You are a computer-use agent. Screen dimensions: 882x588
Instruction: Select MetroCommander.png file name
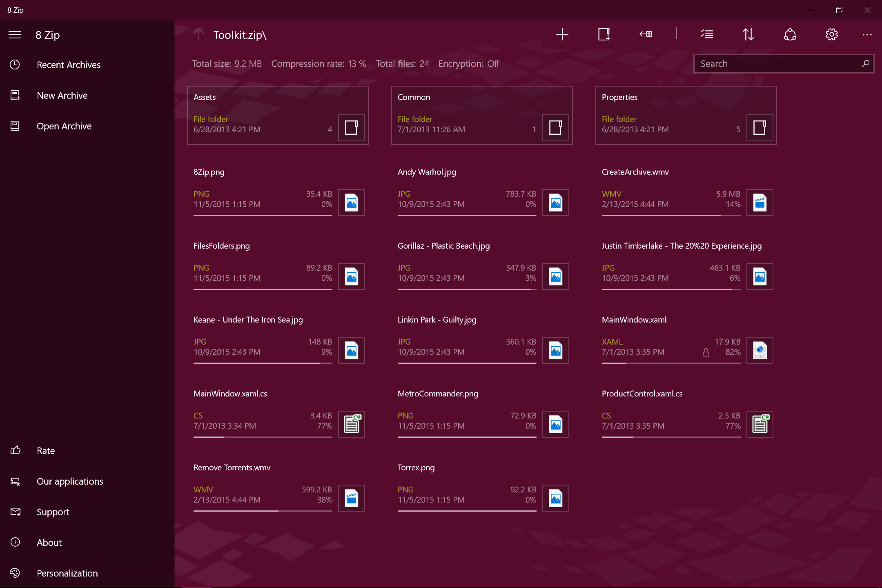(438, 394)
